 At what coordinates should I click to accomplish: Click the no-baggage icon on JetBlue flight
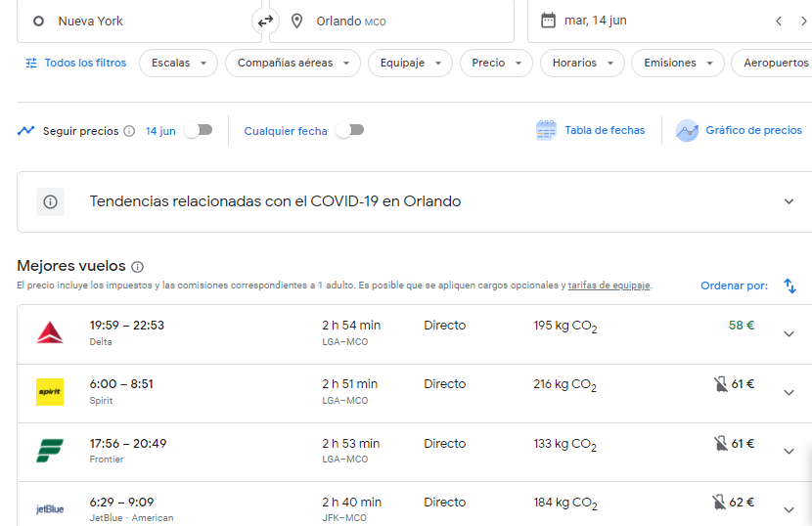tap(719, 503)
